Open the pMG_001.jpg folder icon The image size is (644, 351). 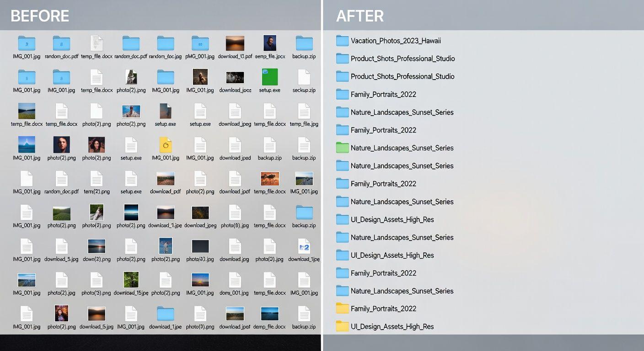point(200,43)
